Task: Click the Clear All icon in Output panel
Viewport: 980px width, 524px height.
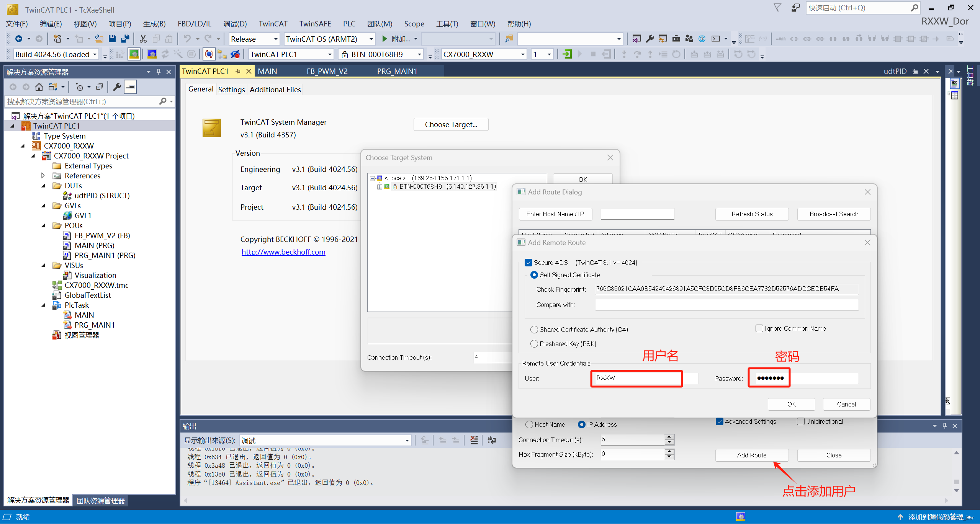Action: coord(474,440)
